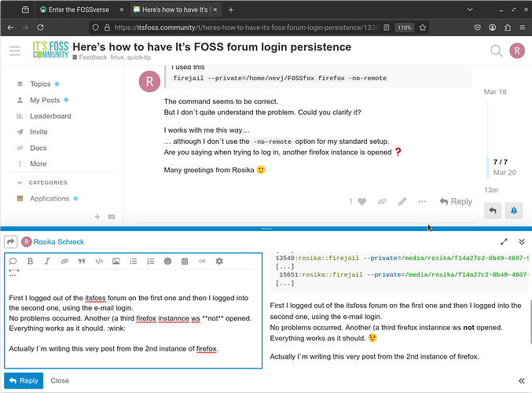This screenshot has height=393, width=532.
Task: Open the Firefox account icon
Action: [x=492, y=28]
